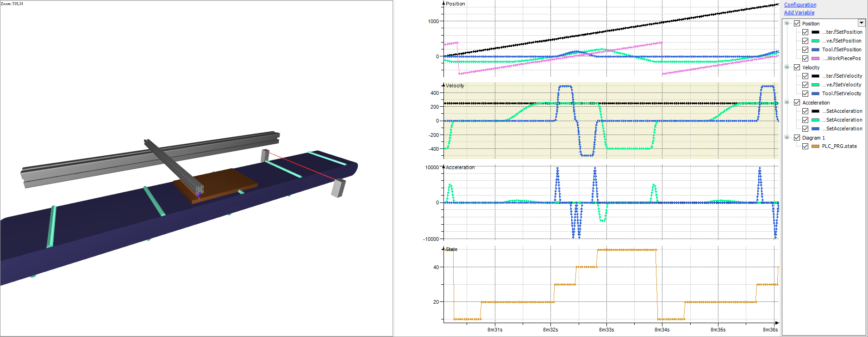Image resolution: width=868 pixels, height=337 pixels.
Task: Click the Add Variable link
Action: coord(799,12)
